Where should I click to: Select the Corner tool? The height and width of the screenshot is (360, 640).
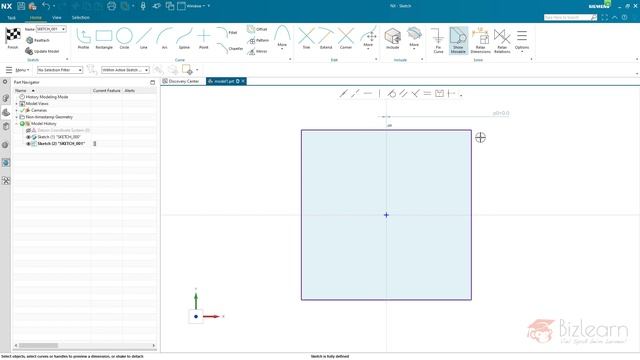[346, 38]
